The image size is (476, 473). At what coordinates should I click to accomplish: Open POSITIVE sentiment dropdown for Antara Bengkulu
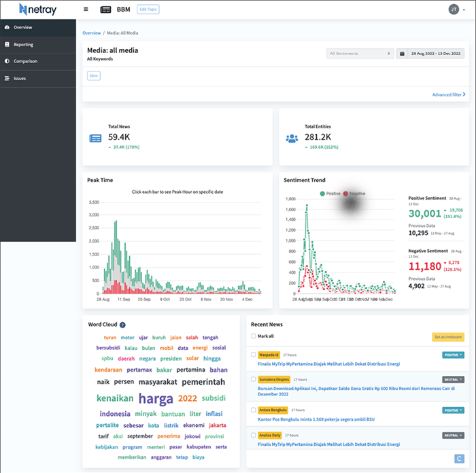[x=453, y=410]
